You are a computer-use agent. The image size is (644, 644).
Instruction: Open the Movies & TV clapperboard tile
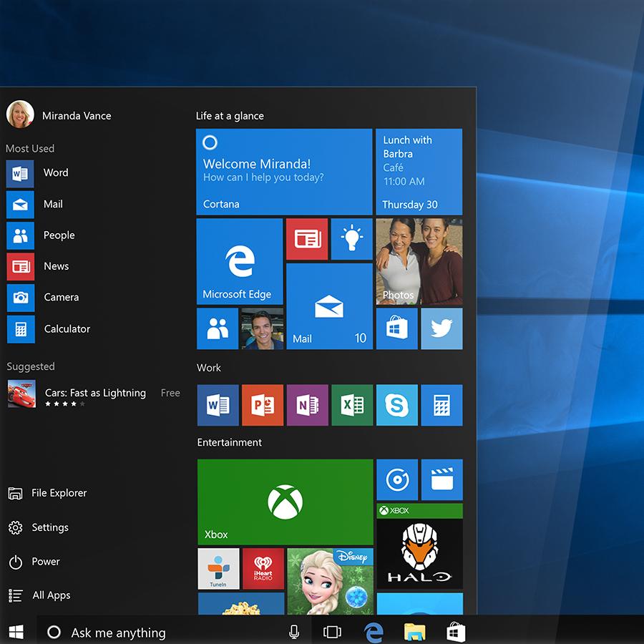tap(441, 479)
